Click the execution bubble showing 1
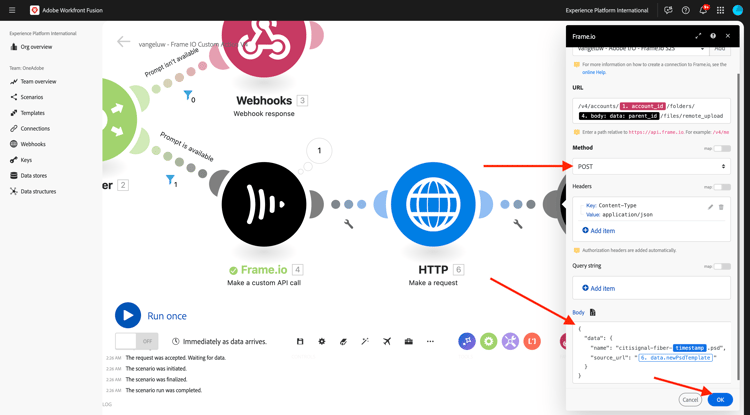This screenshot has width=750, height=415. pos(320,151)
